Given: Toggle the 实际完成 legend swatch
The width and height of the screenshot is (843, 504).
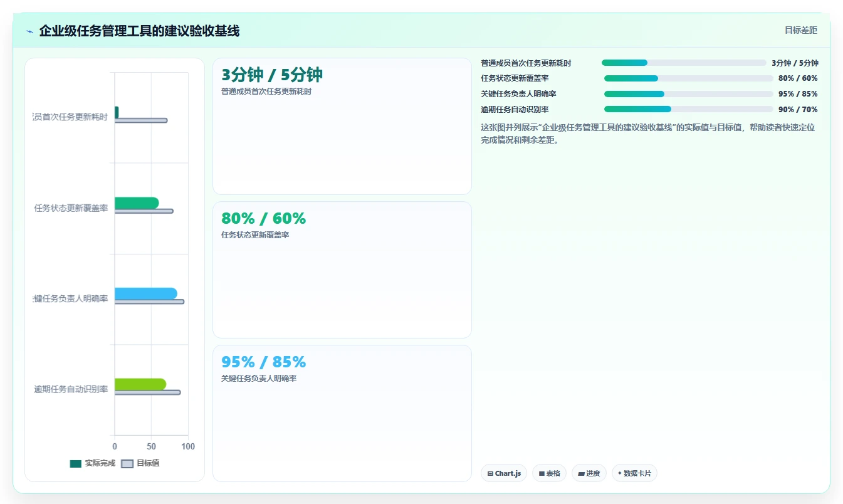Looking at the screenshot, I should pyautogui.click(x=76, y=464).
